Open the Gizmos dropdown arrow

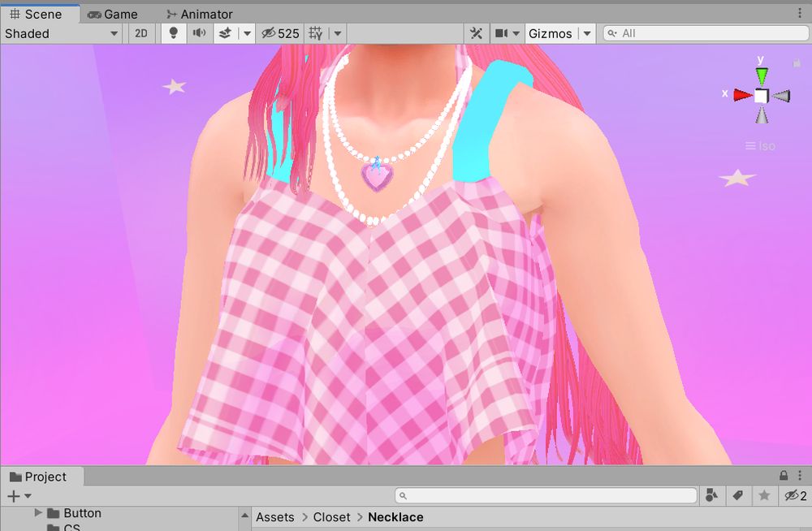coord(587,33)
